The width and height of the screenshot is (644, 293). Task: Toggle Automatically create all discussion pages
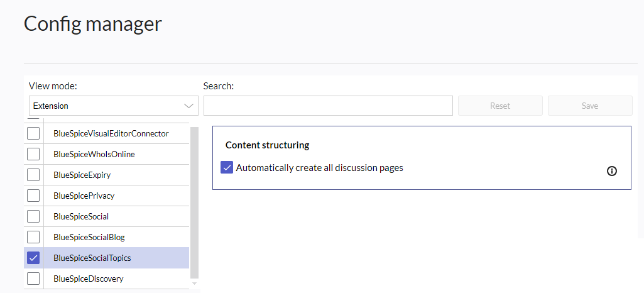pyautogui.click(x=227, y=168)
